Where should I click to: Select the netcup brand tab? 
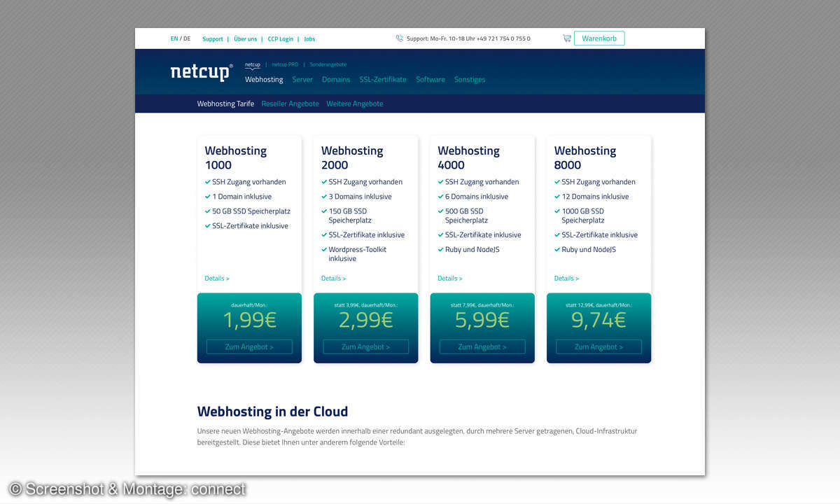pyautogui.click(x=253, y=64)
